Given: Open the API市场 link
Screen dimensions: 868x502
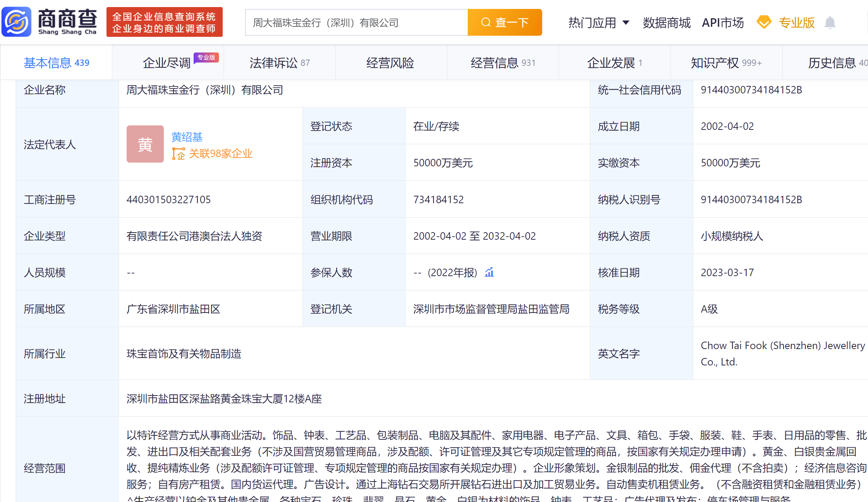Looking at the screenshot, I should click(723, 23).
